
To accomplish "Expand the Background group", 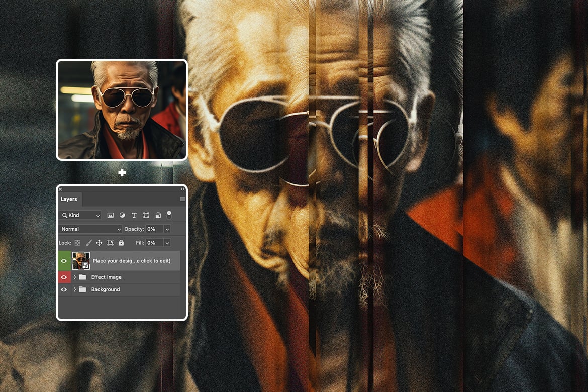I will tap(74, 289).
